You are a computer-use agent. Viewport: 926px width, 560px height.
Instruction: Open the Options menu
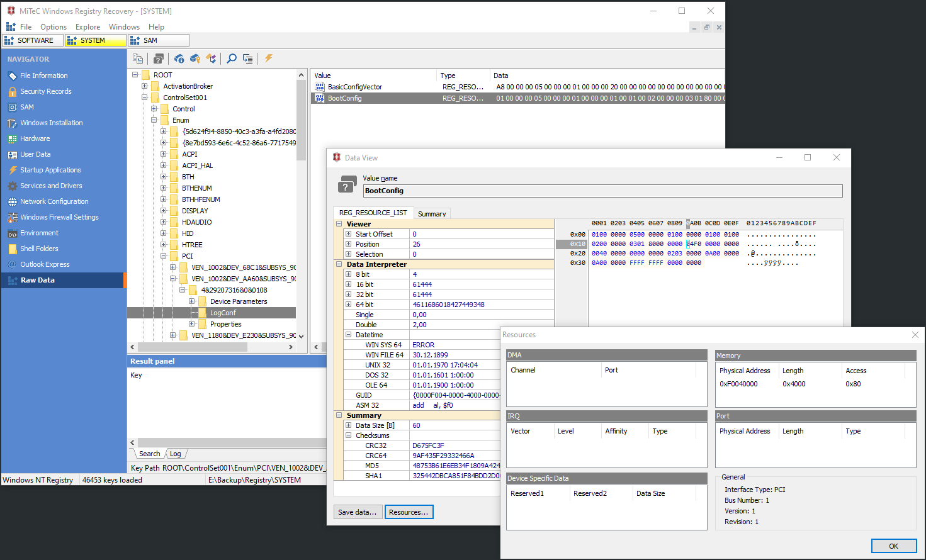tap(54, 27)
